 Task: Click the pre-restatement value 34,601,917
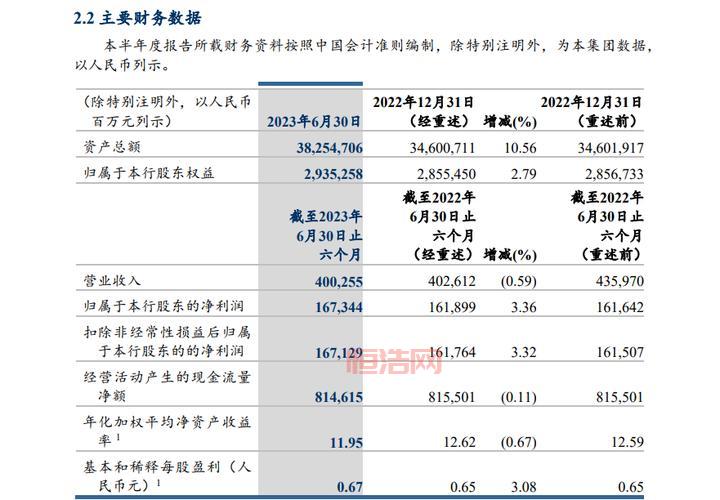click(609, 147)
